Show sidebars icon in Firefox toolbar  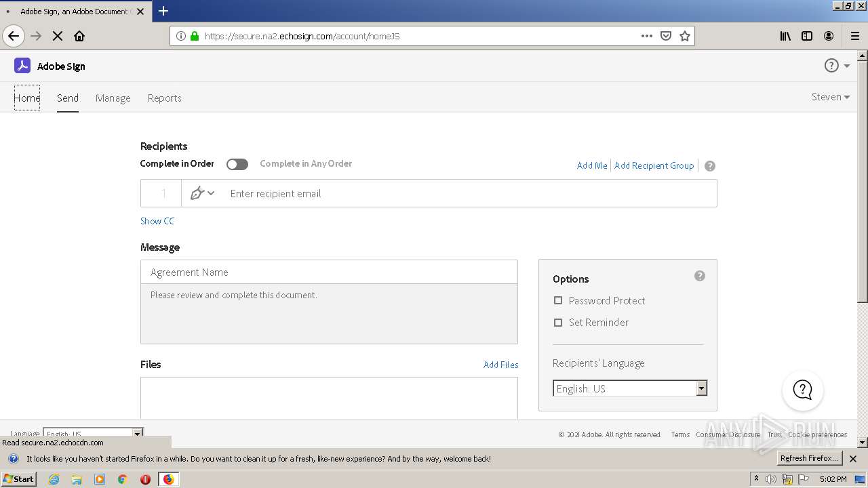807,36
